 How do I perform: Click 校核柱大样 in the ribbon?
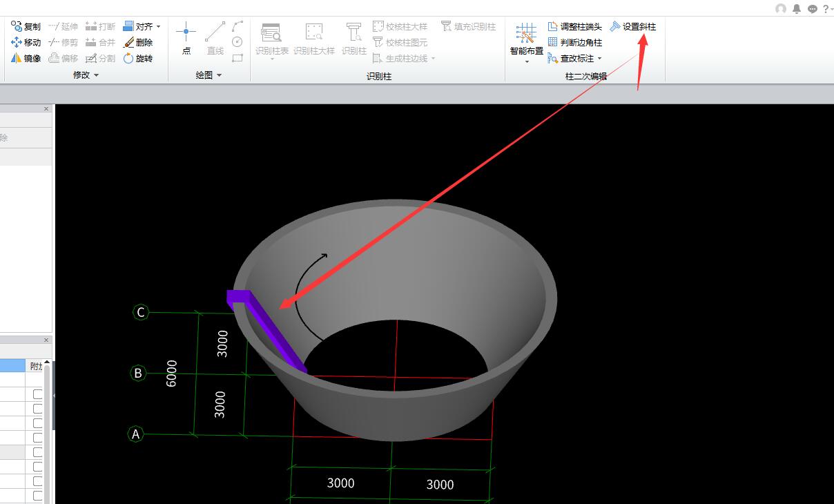point(400,26)
